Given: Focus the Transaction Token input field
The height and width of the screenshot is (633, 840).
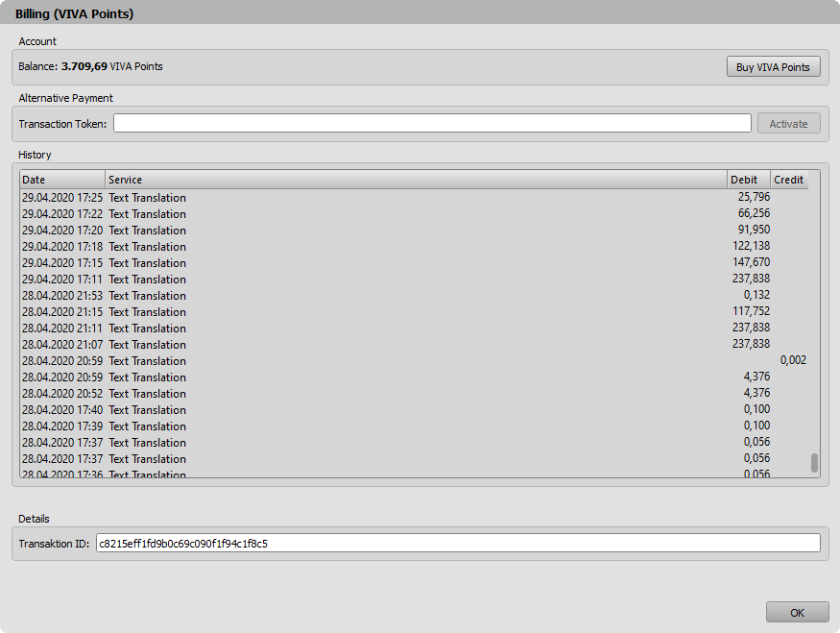Looking at the screenshot, I should pos(432,123).
